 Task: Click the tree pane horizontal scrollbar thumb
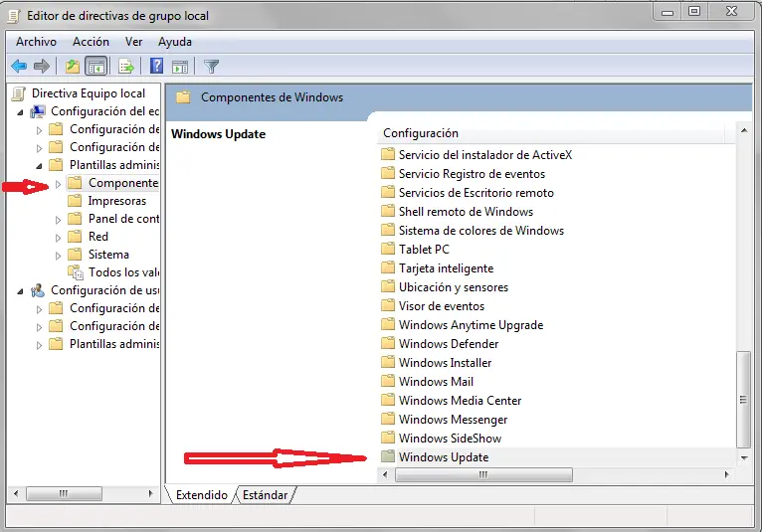64,493
